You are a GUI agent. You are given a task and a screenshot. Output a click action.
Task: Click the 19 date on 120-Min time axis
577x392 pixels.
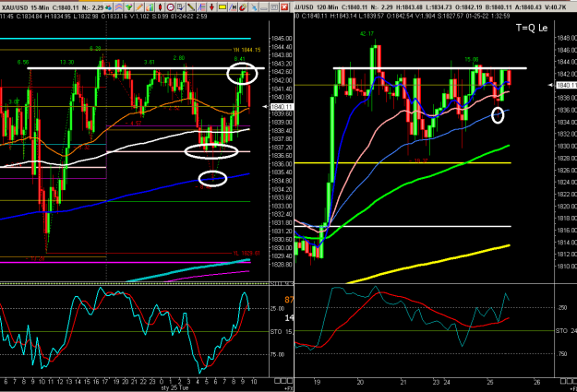pos(318,383)
